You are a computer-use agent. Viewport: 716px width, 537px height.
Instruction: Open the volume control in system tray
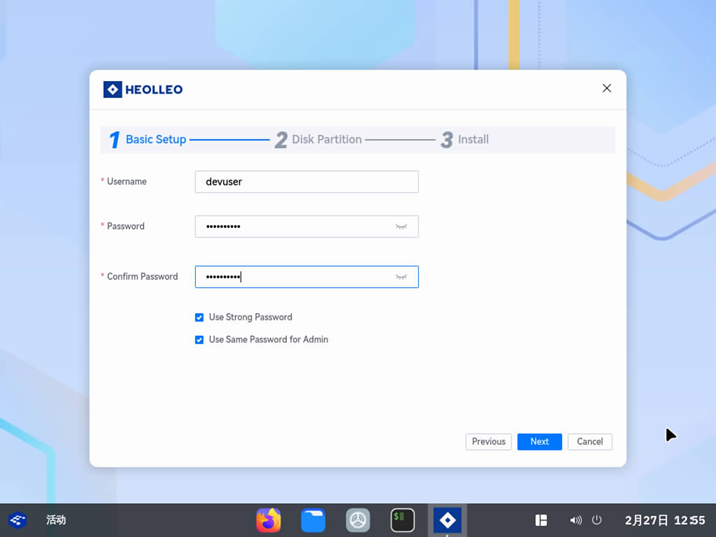pyautogui.click(x=575, y=520)
